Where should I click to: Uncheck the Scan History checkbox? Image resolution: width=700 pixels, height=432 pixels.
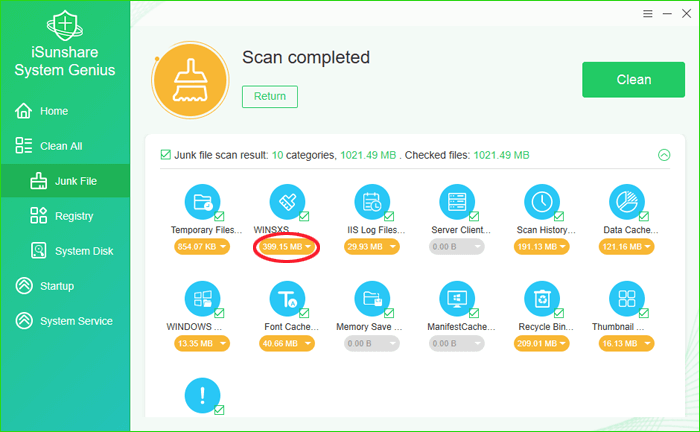pos(558,216)
